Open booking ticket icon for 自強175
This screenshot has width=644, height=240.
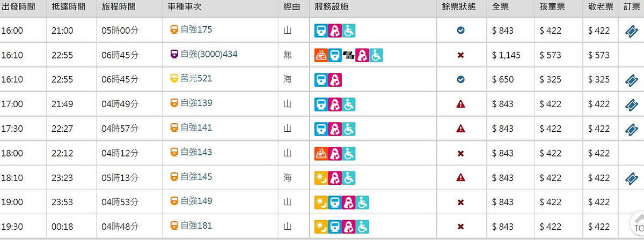click(x=631, y=31)
